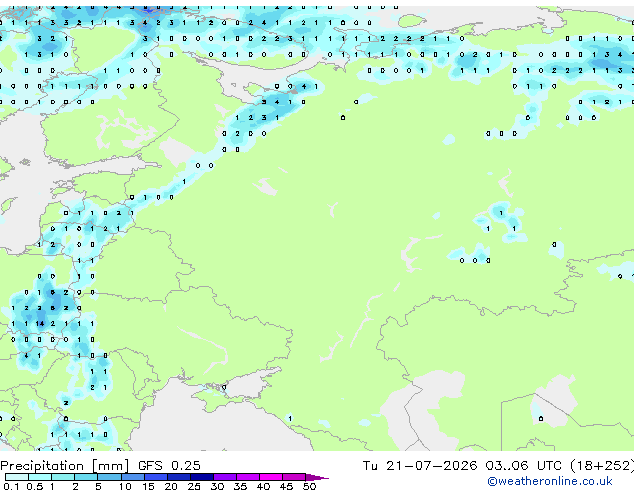Click the '15' legend scale label

pyautogui.click(x=148, y=486)
